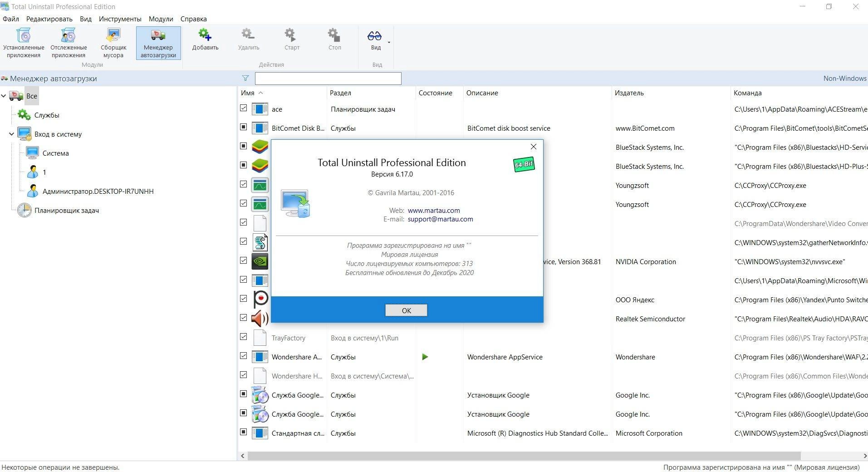Open the Справка menu

coord(193,19)
